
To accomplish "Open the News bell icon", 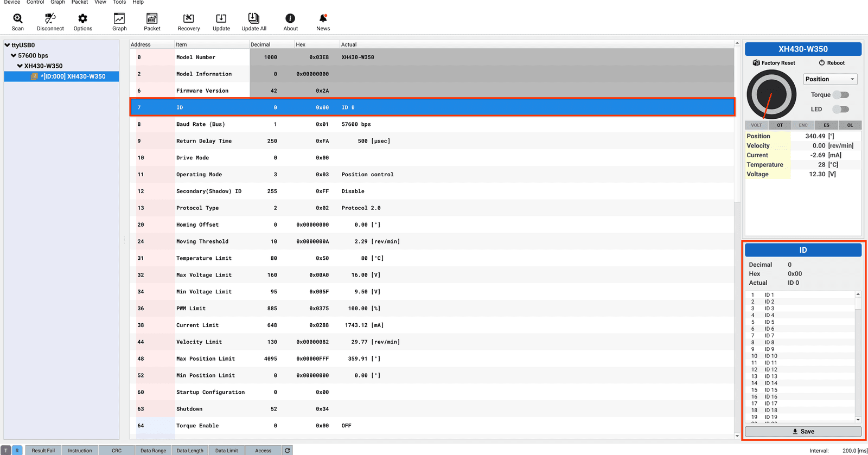I will click(323, 22).
